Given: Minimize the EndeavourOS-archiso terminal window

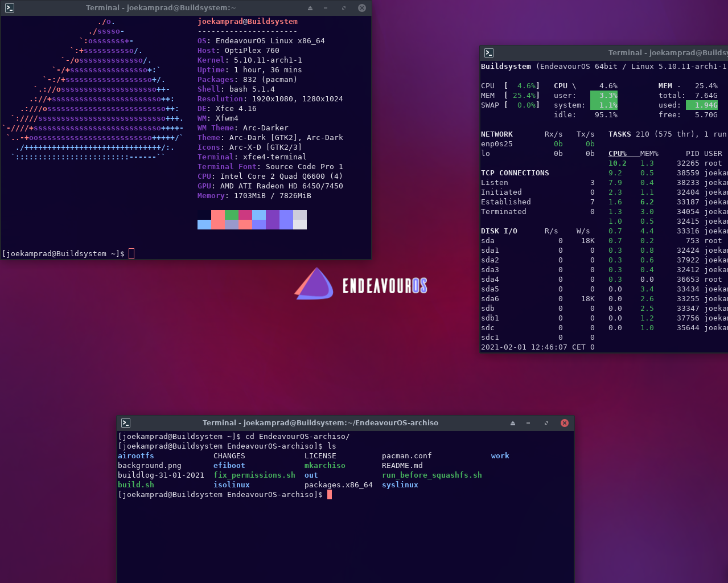Looking at the screenshot, I should [x=529, y=423].
